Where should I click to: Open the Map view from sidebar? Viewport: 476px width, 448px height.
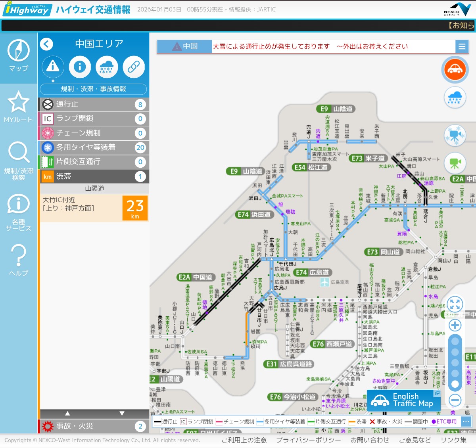point(19,56)
